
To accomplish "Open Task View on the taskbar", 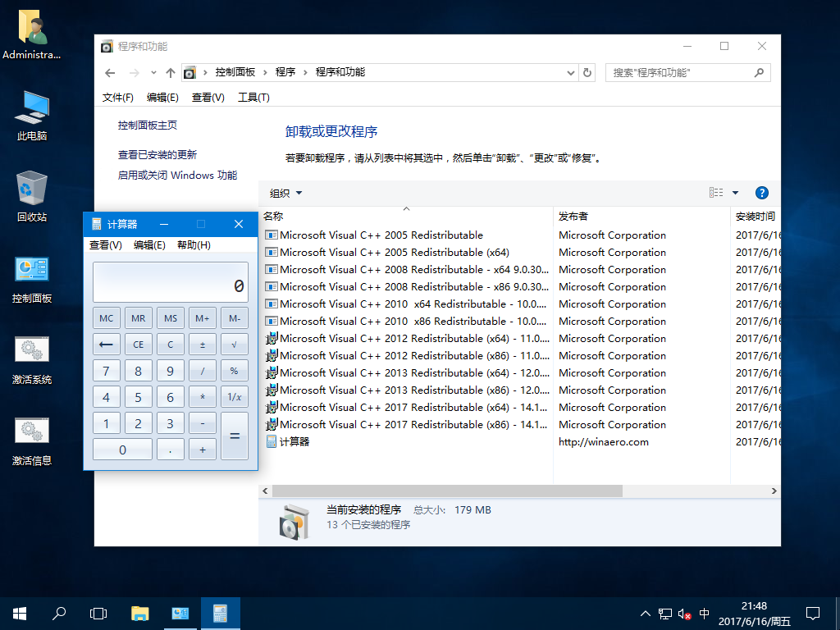I will (x=98, y=614).
